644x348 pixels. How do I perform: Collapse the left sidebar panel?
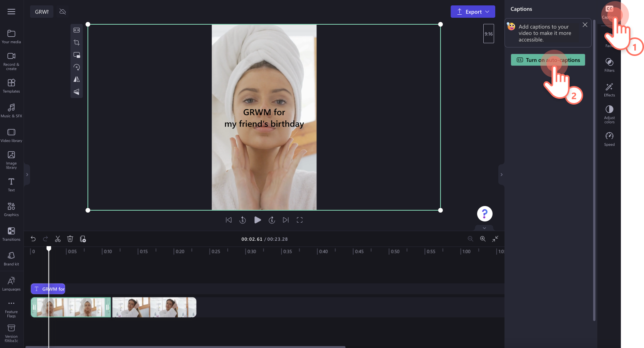click(x=27, y=175)
